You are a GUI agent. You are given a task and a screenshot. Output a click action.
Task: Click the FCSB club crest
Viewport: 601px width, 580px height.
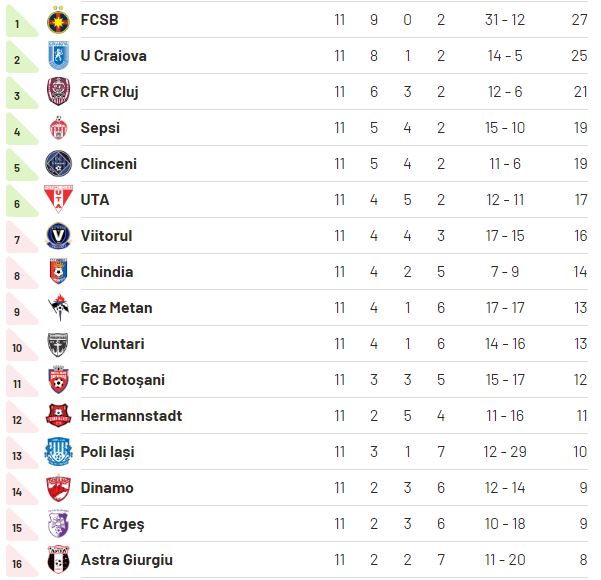[x=58, y=22]
